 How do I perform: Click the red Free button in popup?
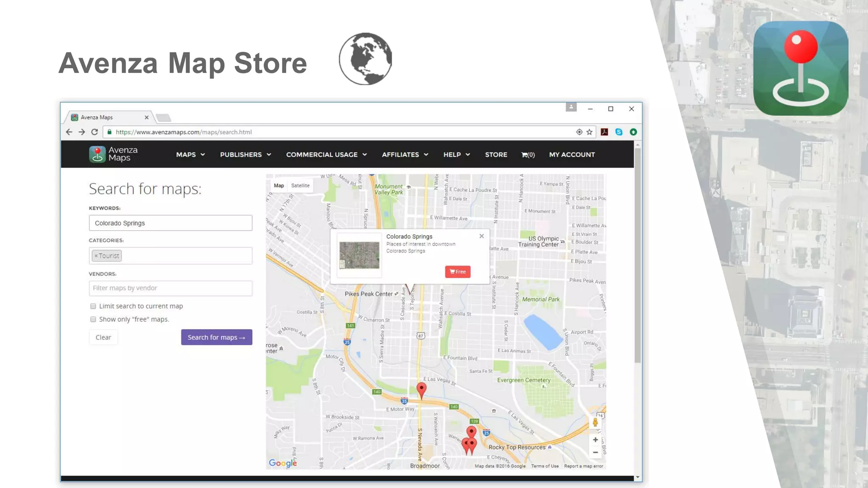(458, 272)
